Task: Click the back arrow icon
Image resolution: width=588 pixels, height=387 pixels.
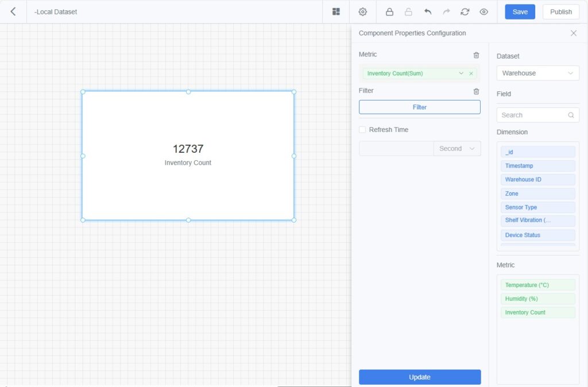Action: coord(13,11)
